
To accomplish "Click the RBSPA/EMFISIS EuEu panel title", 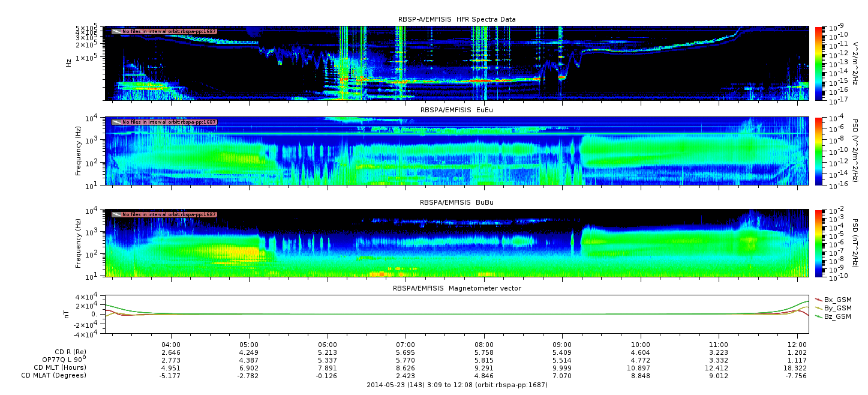I will 456,110.
